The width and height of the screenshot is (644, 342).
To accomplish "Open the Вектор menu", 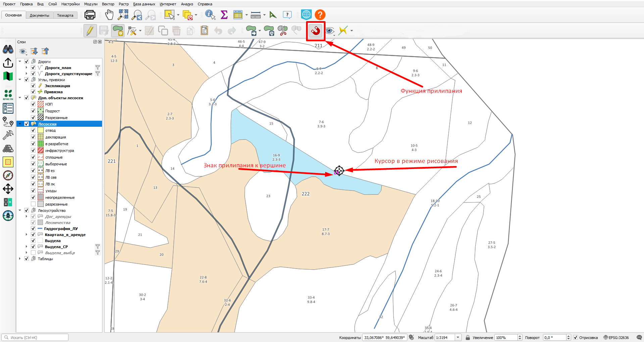I will (x=108, y=4).
